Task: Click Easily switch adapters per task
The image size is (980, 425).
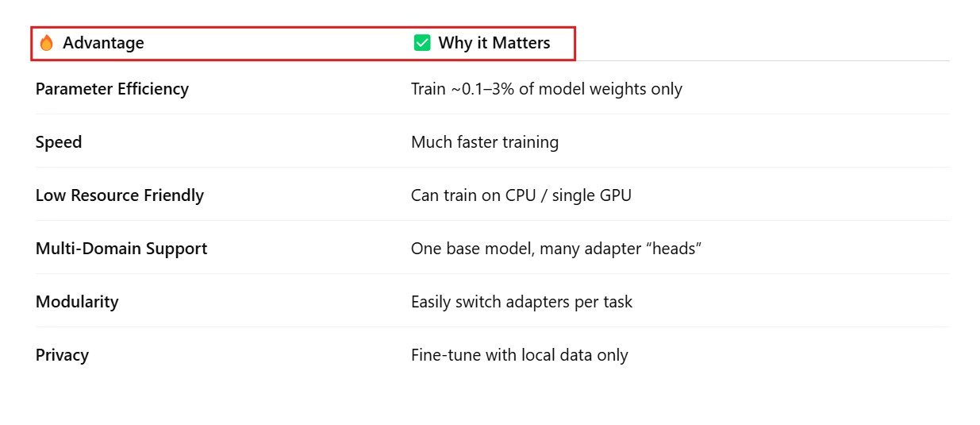Action: (x=521, y=302)
